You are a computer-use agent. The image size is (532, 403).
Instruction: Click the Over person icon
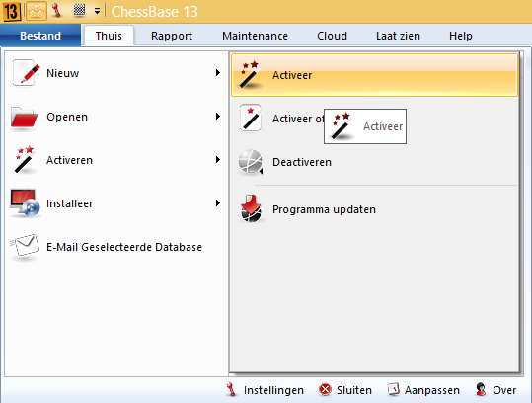481,389
